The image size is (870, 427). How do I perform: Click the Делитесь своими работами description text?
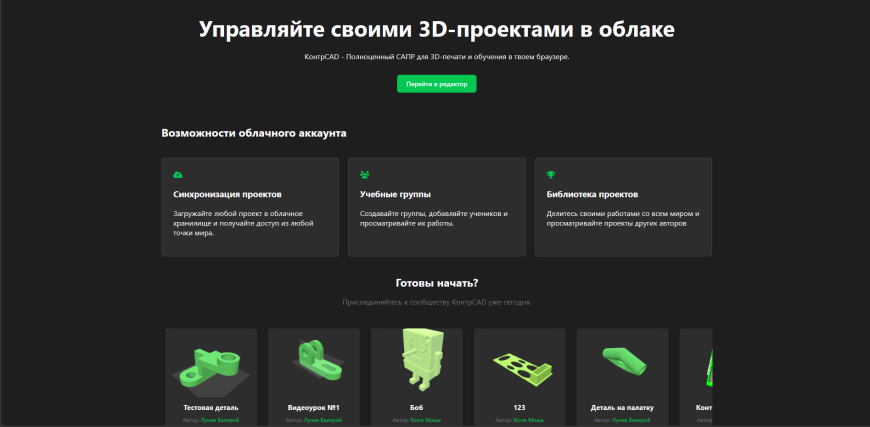[623, 218]
